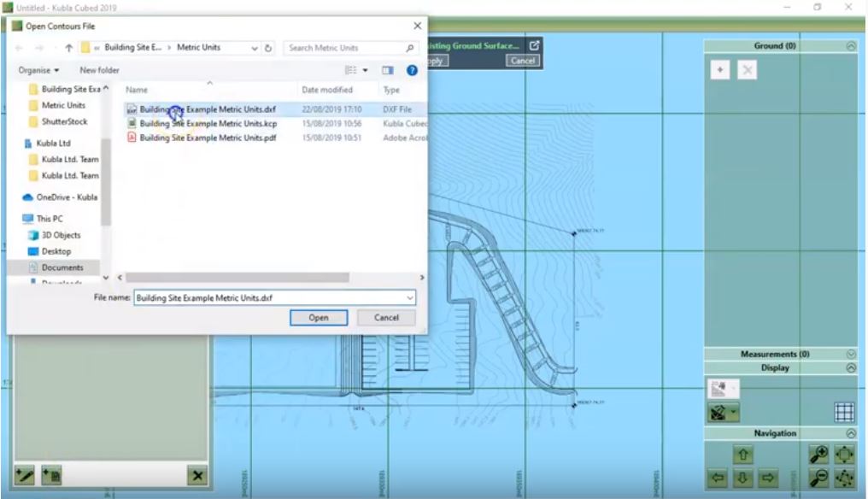Pan the view left with the arrow

[718, 478]
